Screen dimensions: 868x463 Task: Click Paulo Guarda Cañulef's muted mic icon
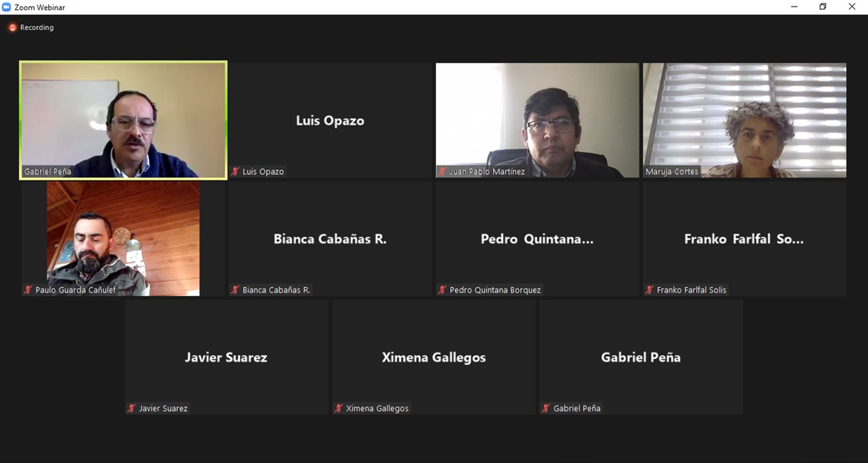[x=28, y=290]
